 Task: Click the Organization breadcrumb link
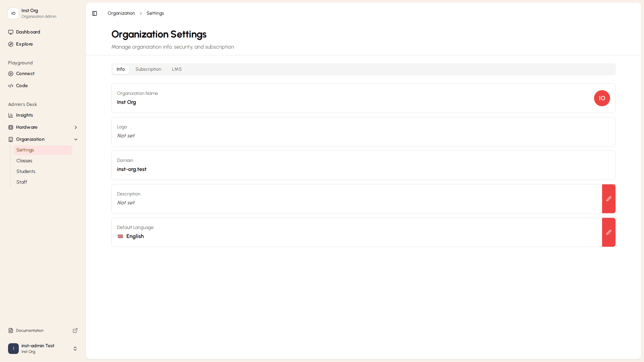(121, 13)
